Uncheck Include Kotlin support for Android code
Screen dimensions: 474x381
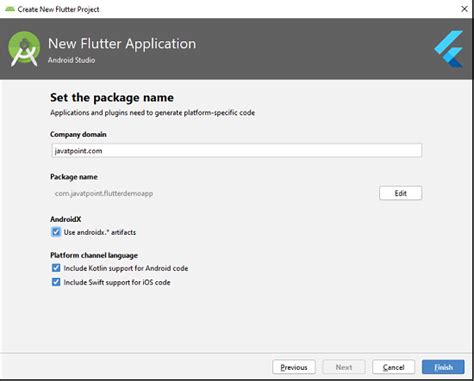point(56,268)
